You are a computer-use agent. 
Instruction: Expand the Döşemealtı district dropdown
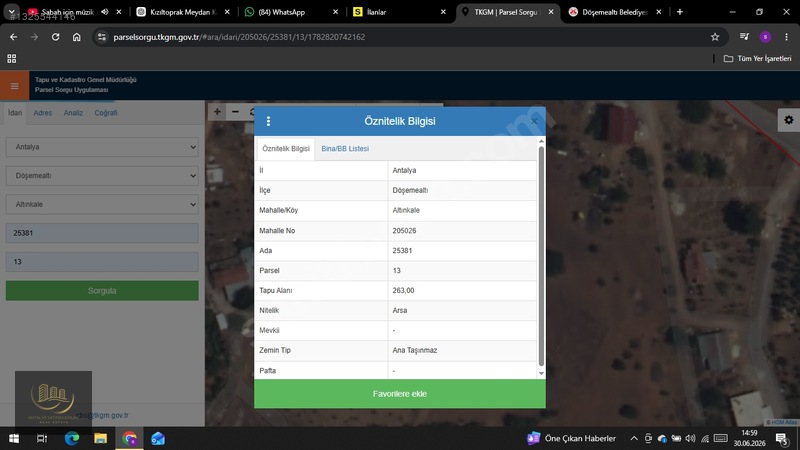click(102, 176)
